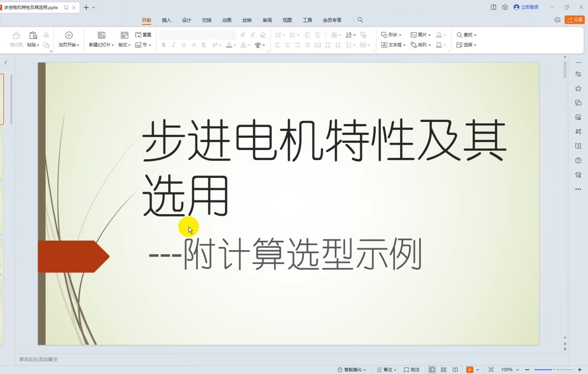The width and height of the screenshot is (588, 374).
Task: Switch to the 设计 (Design) ribbon tab
Action: click(x=186, y=20)
